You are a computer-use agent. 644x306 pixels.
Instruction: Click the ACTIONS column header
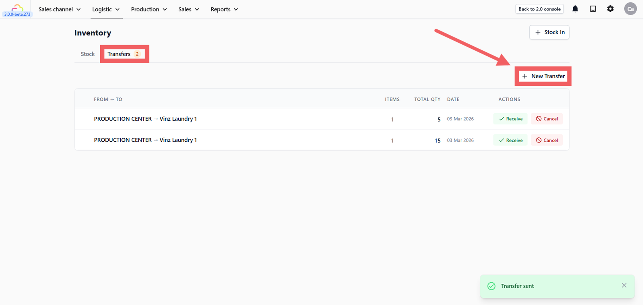click(x=509, y=99)
